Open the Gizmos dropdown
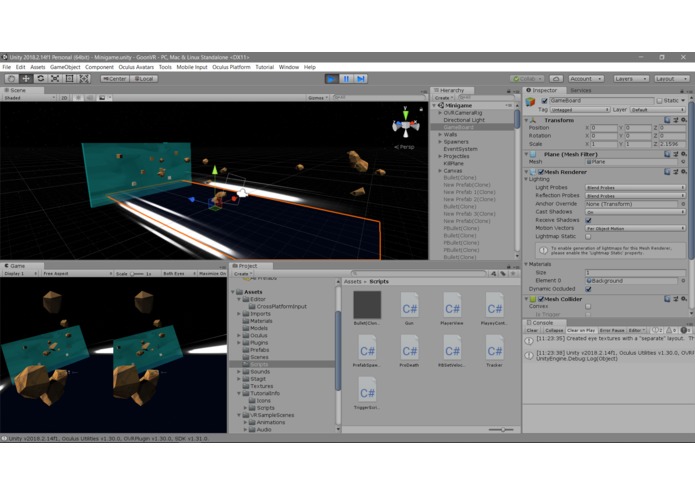This screenshot has width=695, height=494. coord(318,97)
